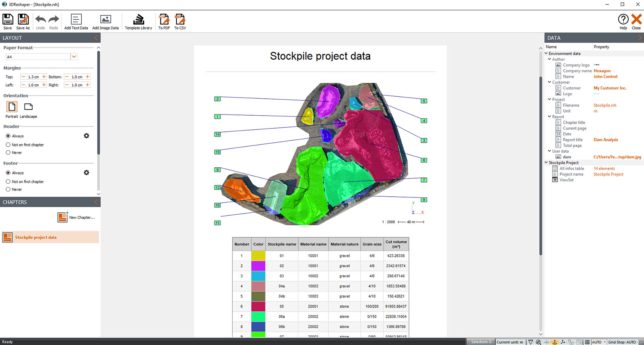This screenshot has width=644, height=345.
Task: Open the Template Library
Action: 138,21
